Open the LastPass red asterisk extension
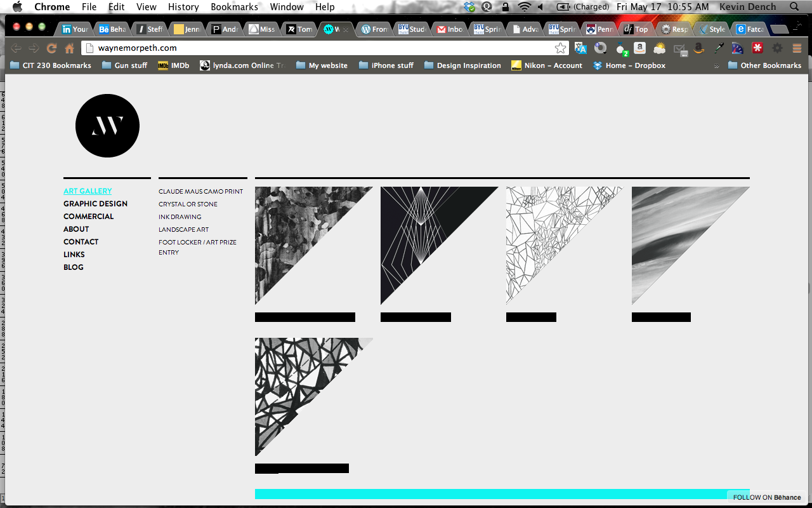Image resolution: width=812 pixels, height=508 pixels. 757,48
